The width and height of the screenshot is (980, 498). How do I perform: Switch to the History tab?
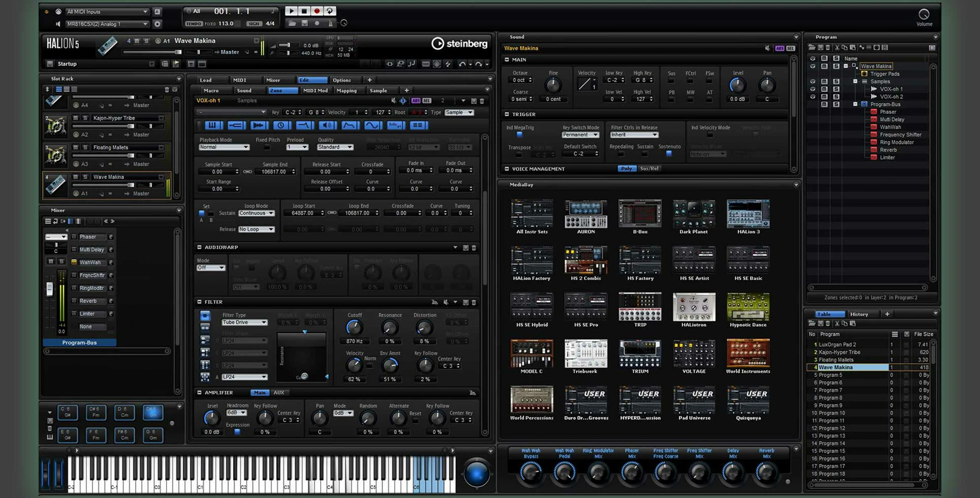[x=859, y=314]
